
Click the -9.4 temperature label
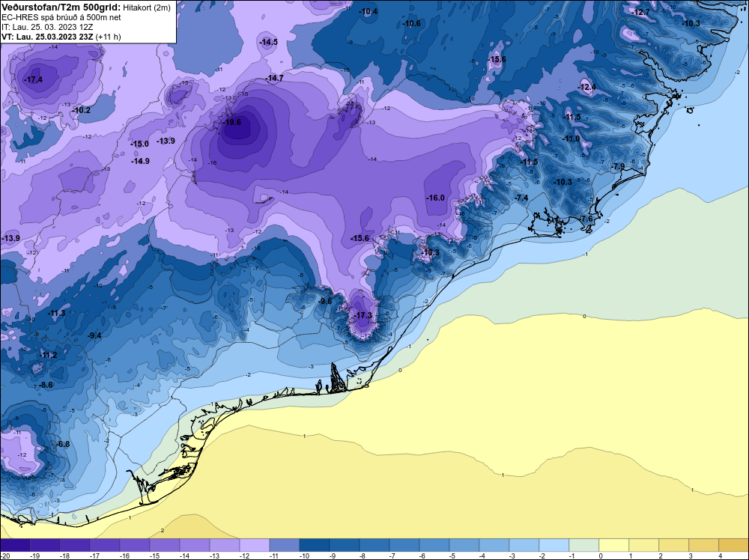point(94,336)
